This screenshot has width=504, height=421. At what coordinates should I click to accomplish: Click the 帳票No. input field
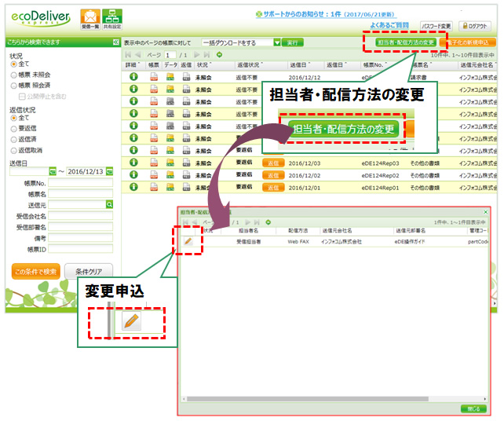click(82, 182)
